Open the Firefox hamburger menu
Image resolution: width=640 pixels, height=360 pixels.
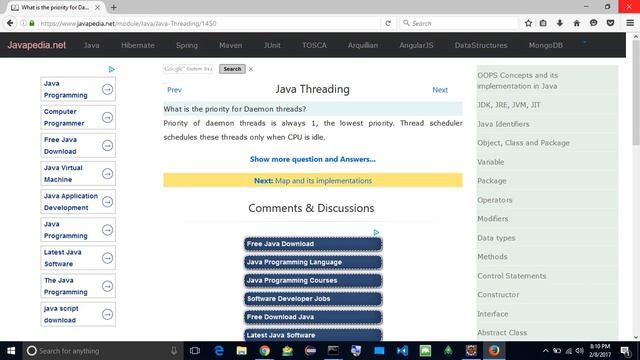pos(630,23)
